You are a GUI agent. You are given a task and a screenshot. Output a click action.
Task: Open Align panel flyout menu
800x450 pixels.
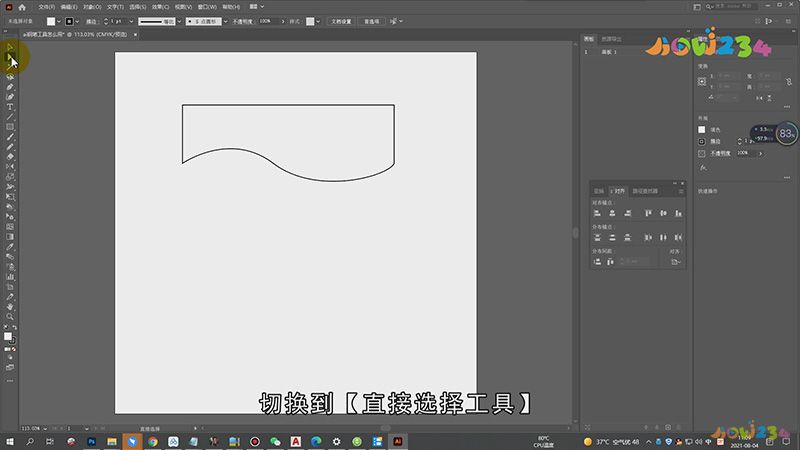[x=681, y=191]
